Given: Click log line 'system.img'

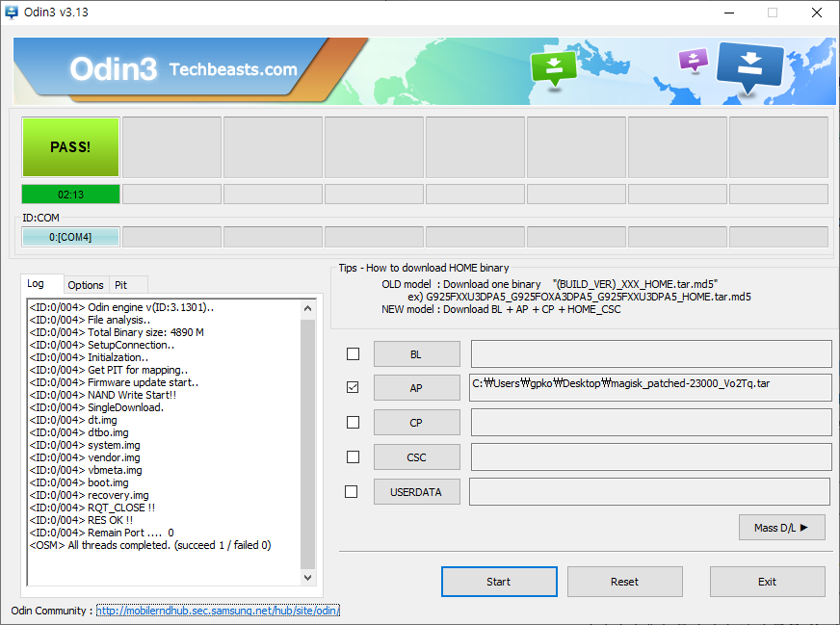Looking at the screenshot, I should (x=85, y=445).
